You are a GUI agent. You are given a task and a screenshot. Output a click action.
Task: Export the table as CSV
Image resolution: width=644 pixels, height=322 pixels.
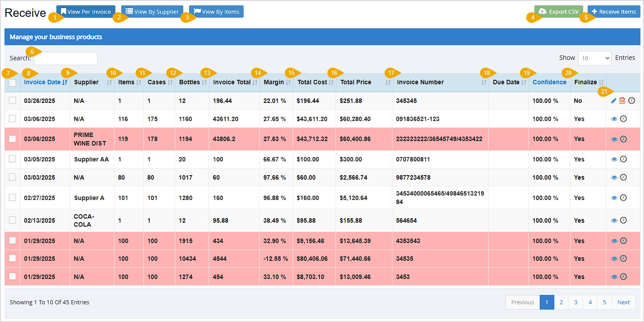(x=558, y=11)
